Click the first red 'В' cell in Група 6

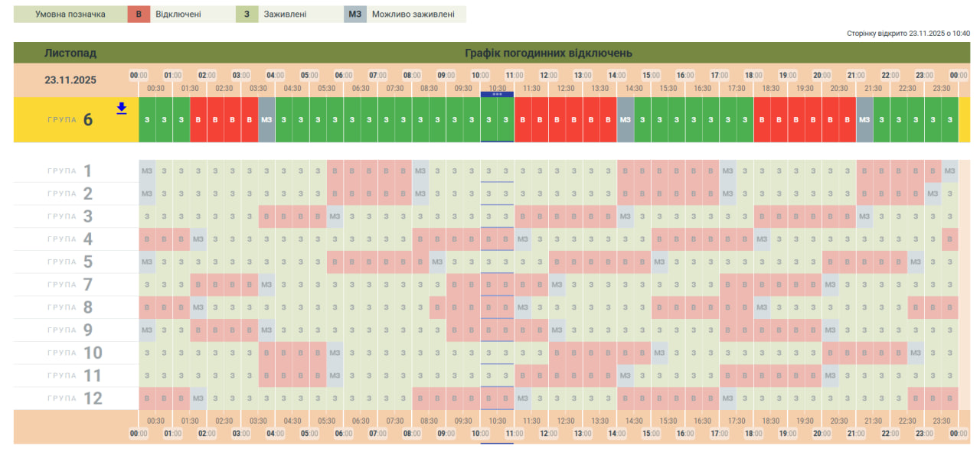pos(198,120)
